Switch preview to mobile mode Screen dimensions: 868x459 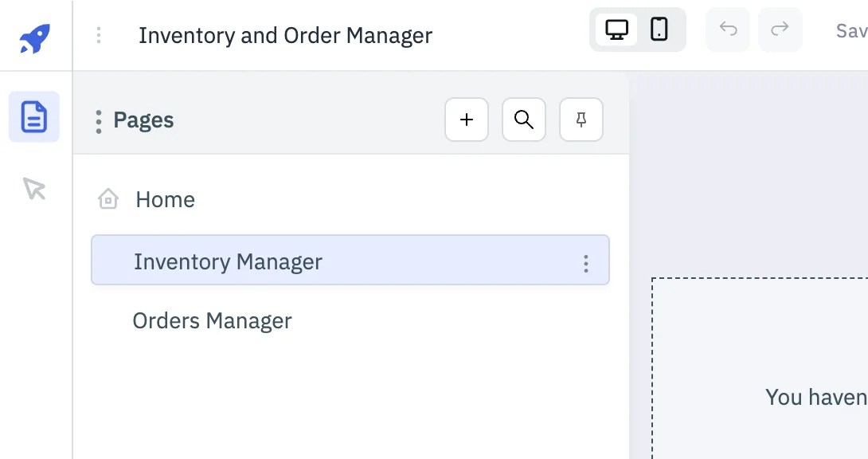(657, 29)
